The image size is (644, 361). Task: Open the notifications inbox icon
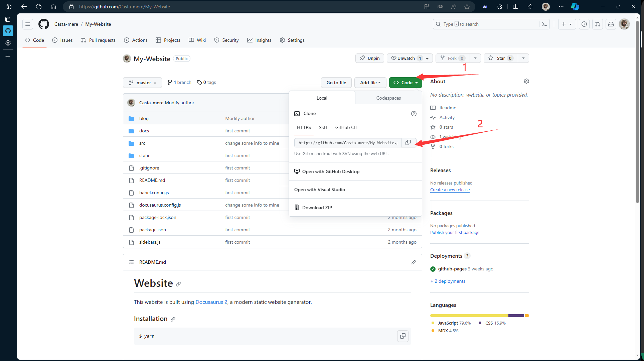(x=611, y=24)
